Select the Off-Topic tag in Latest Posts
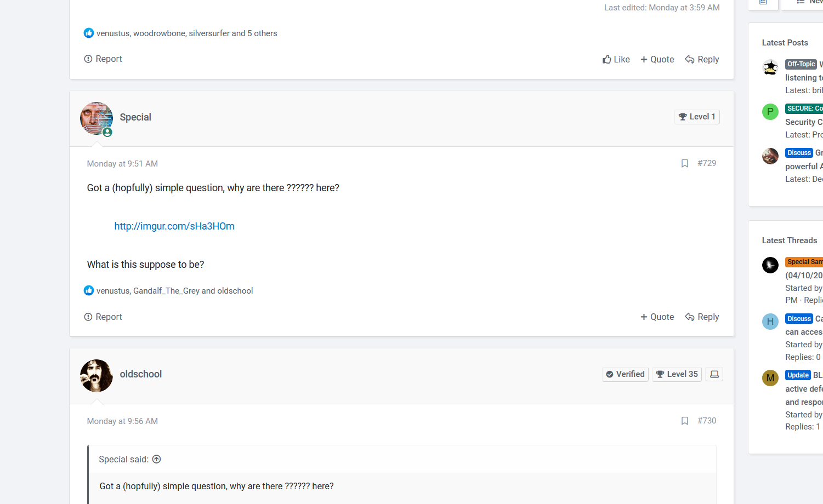The height and width of the screenshot is (504, 823). (801, 64)
